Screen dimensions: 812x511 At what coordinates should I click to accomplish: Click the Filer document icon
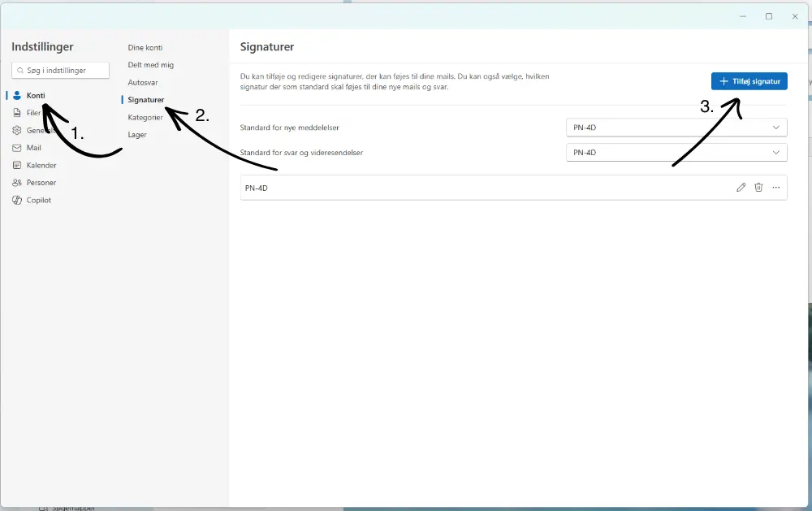(17, 112)
